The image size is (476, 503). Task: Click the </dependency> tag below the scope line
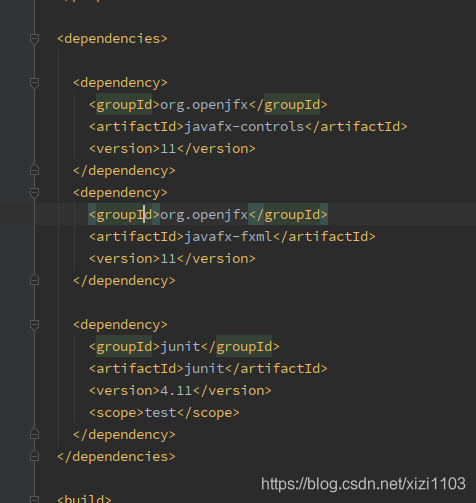(124, 435)
